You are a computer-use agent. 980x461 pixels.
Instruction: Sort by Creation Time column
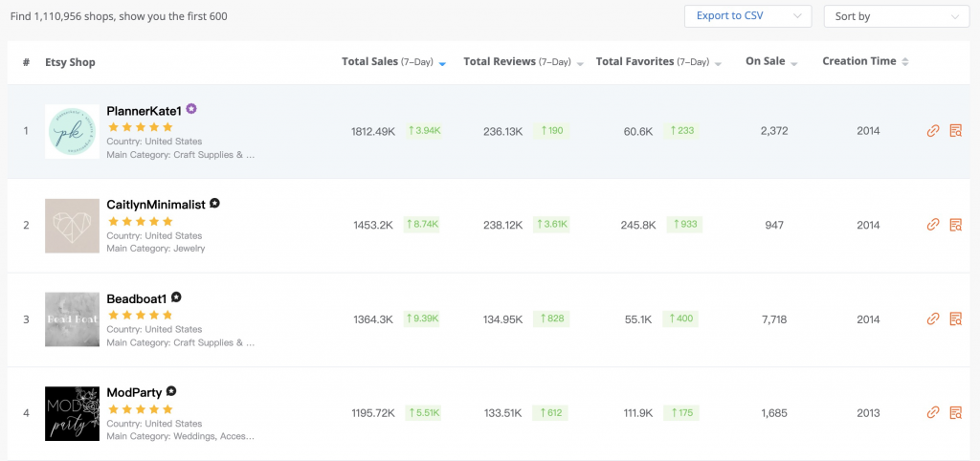[x=865, y=62]
